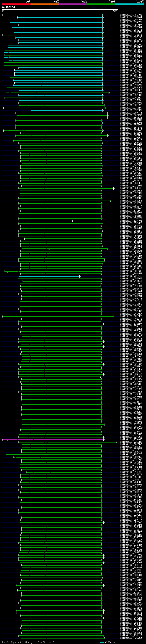Open UniRef100_Q8L9K5 entry
Screen dimensions: 146x644
click(x=131, y=65)
